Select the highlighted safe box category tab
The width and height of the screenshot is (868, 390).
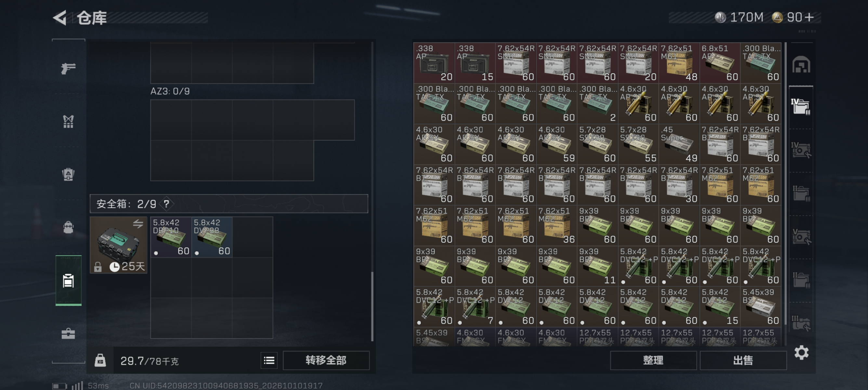click(x=68, y=280)
